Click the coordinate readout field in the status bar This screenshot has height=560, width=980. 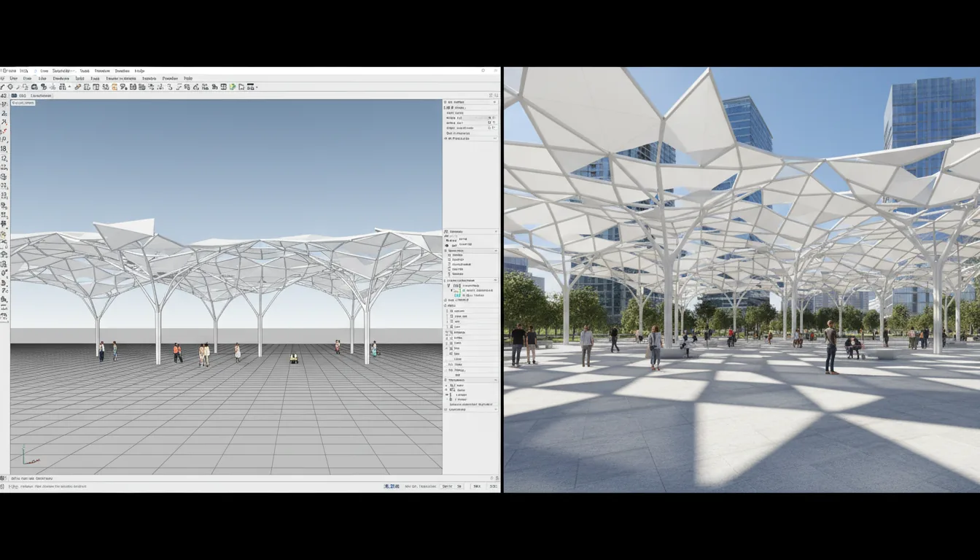pyautogui.click(x=390, y=486)
